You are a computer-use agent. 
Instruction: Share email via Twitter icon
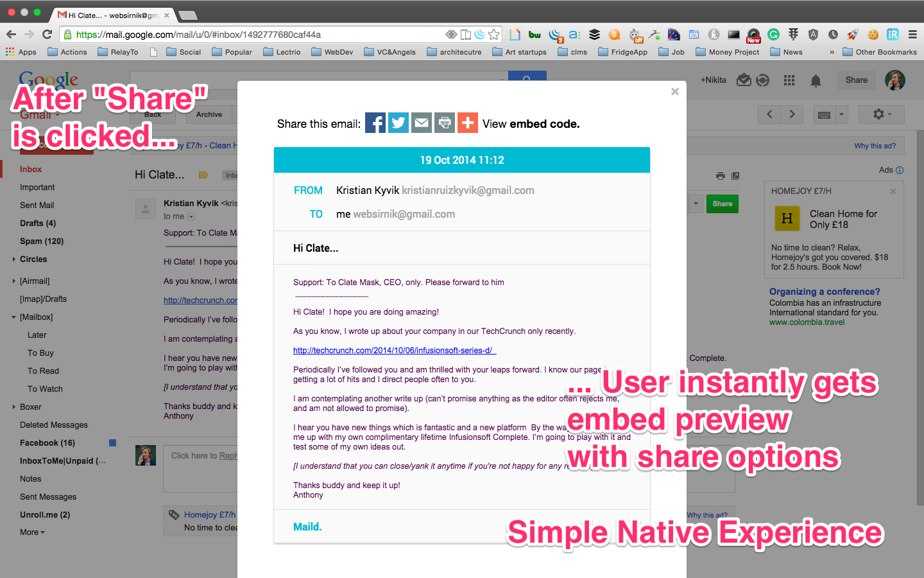click(398, 123)
